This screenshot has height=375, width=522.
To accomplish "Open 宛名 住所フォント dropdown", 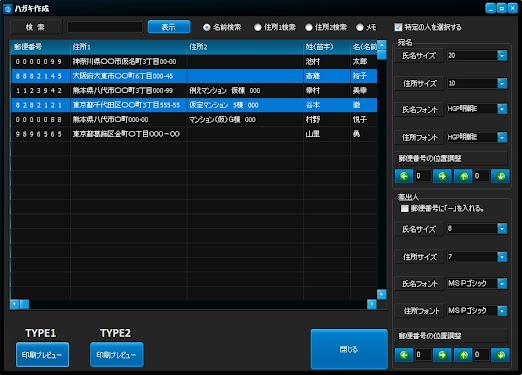I will 502,137.
